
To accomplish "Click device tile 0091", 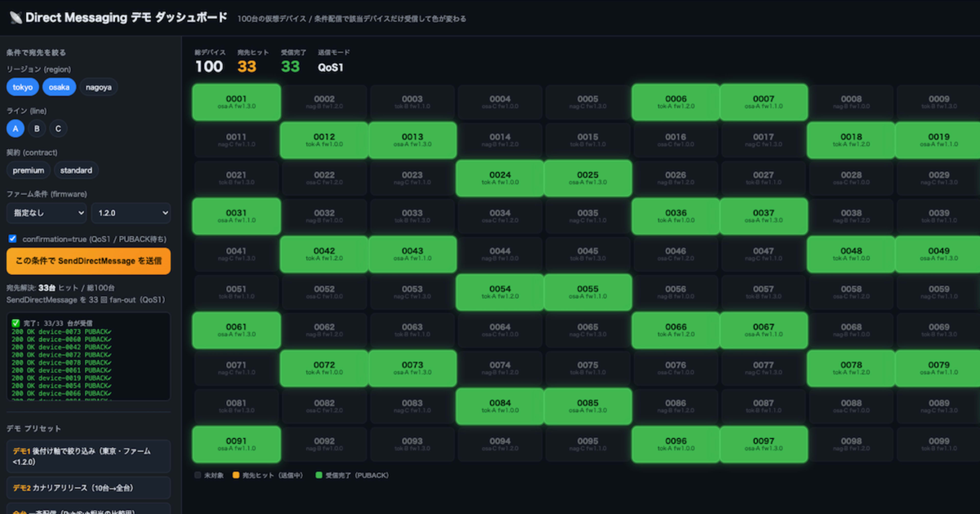I will pyautogui.click(x=236, y=444).
